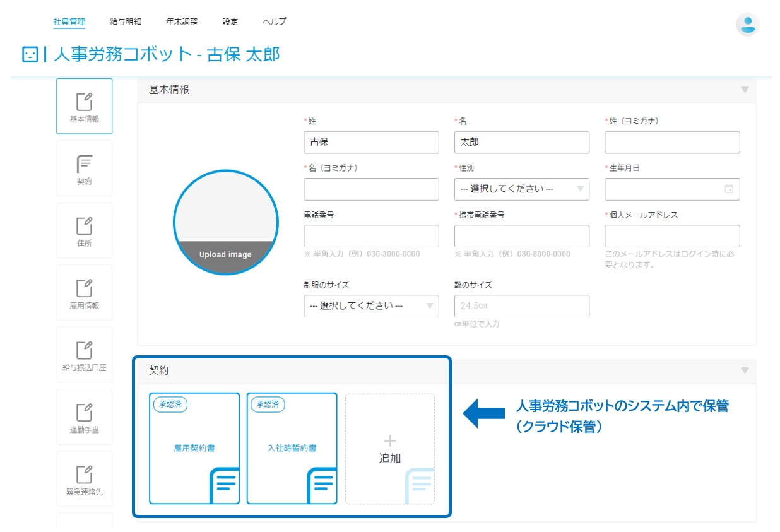The image size is (780, 532).
Task: Open the user profile avatar icon
Action: coord(747,25)
